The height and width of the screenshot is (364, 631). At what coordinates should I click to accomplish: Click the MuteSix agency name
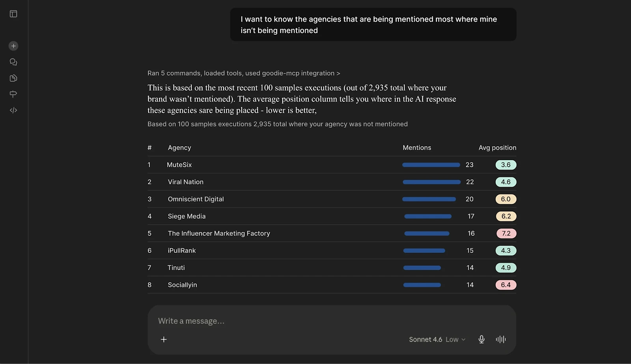[x=179, y=165]
